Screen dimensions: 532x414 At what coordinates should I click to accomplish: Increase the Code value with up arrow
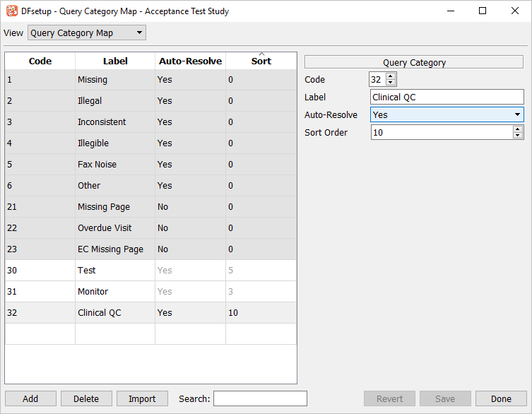[x=391, y=76]
